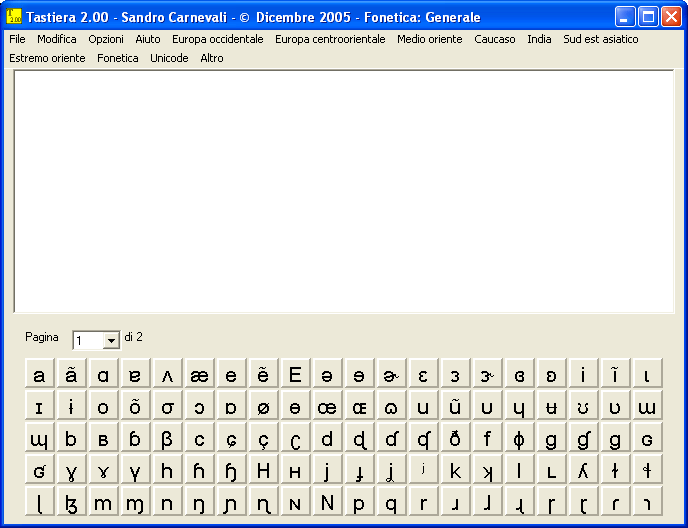Insert the sigma σ character key
The height and width of the screenshot is (528, 688).
pos(167,405)
